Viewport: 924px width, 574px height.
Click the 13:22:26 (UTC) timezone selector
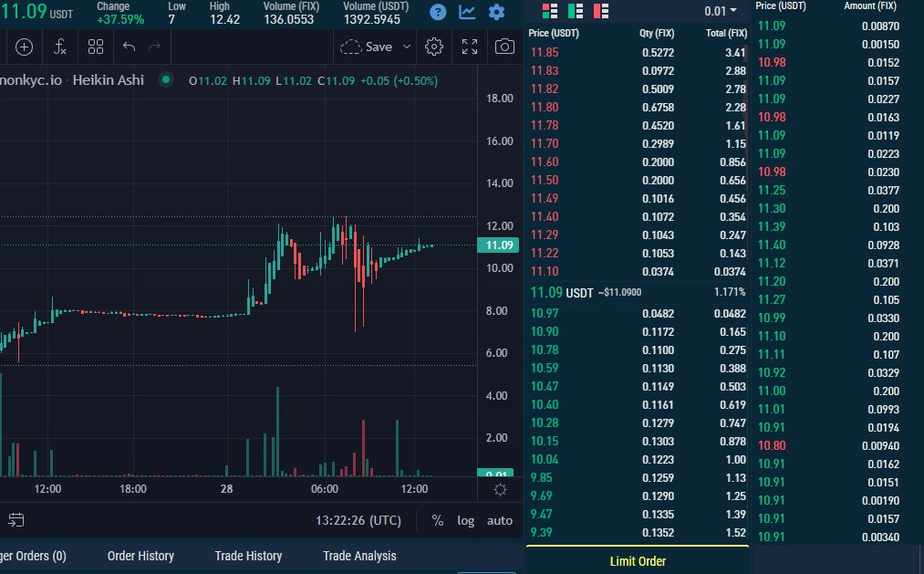(358, 520)
